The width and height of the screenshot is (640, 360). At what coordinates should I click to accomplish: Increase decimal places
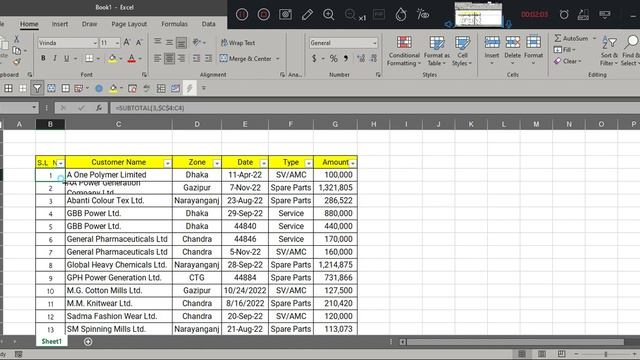pyautogui.click(x=361, y=58)
